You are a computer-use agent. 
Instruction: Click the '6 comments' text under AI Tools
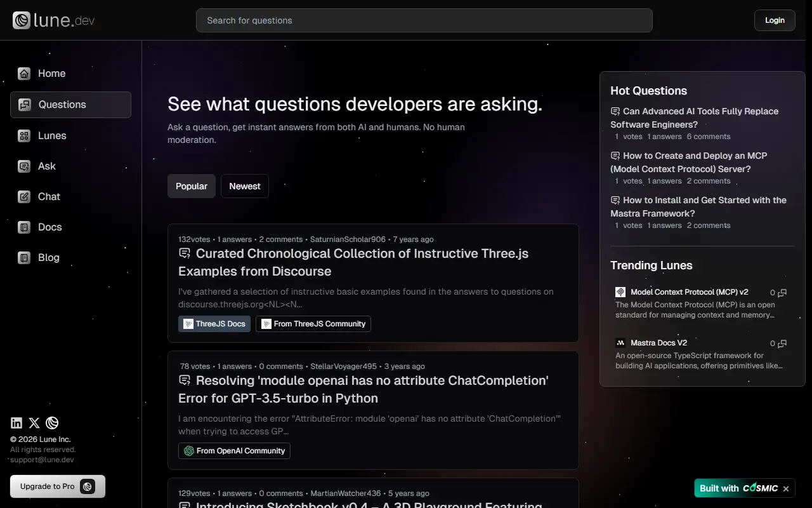709,137
